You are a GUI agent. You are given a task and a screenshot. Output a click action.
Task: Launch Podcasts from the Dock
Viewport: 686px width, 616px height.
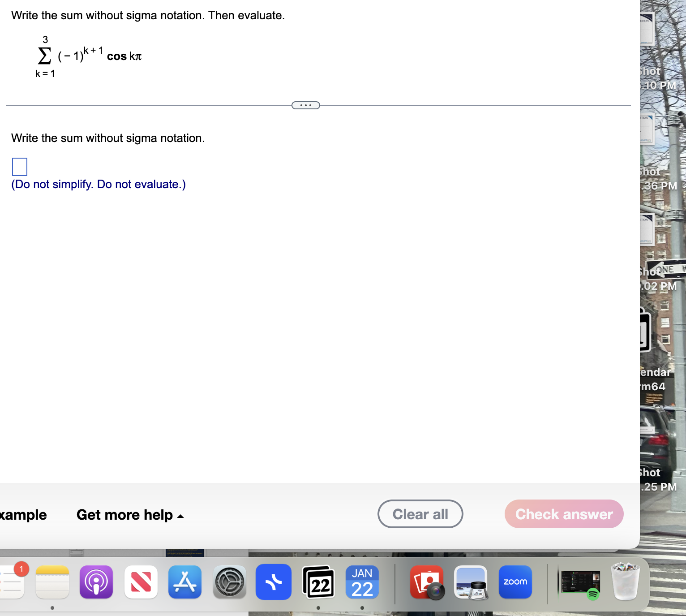pos(96,582)
